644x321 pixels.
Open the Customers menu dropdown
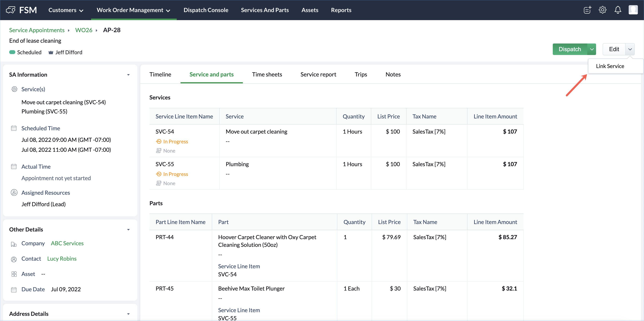[66, 10]
